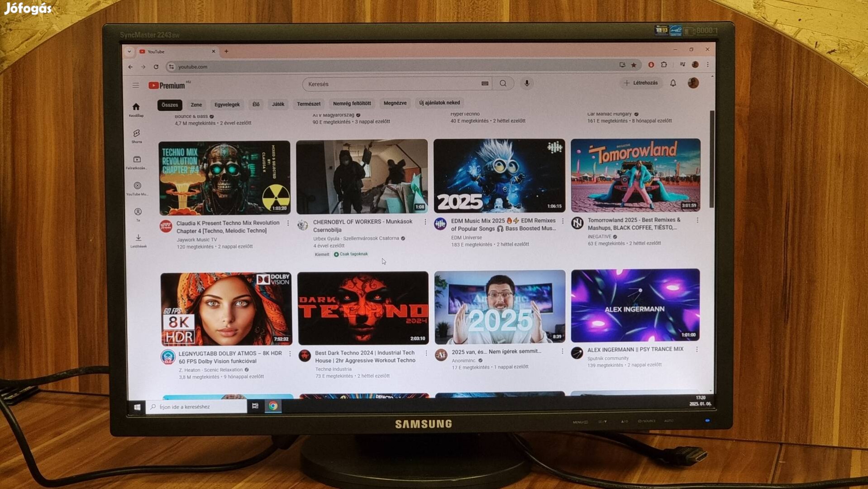Start voice search with microphone

tap(526, 83)
